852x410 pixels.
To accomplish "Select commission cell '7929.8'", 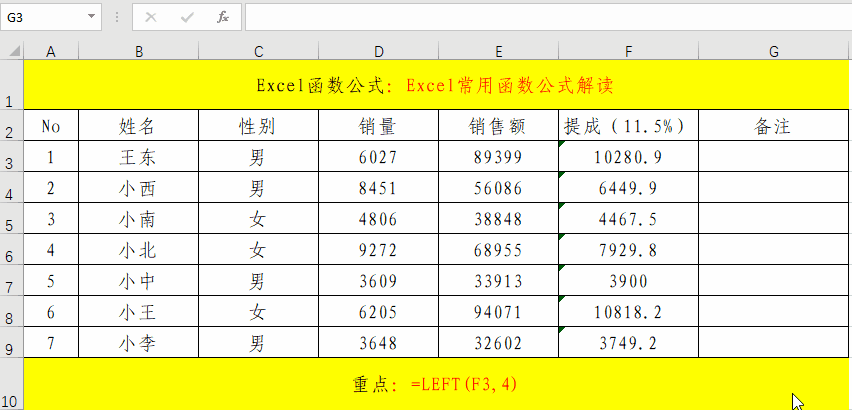I will tap(629, 249).
